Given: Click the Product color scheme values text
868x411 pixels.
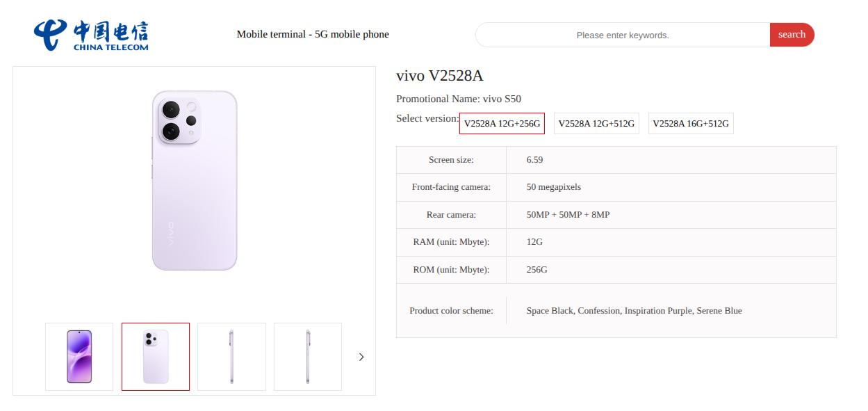Looking at the screenshot, I should click(x=634, y=311).
